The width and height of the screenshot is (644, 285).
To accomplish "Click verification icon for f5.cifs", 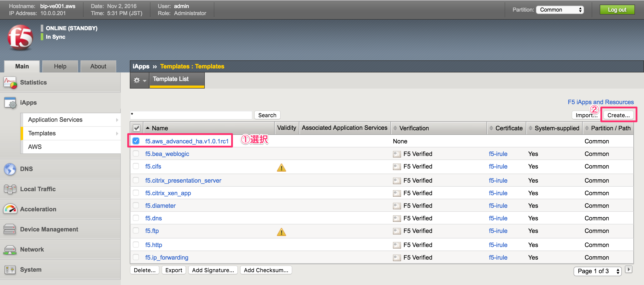I will (397, 167).
